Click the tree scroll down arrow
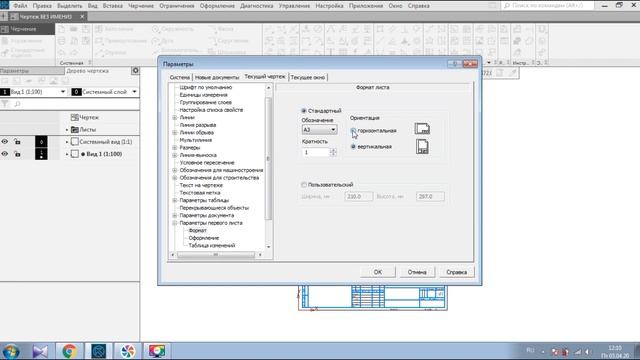 [x=268, y=247]
